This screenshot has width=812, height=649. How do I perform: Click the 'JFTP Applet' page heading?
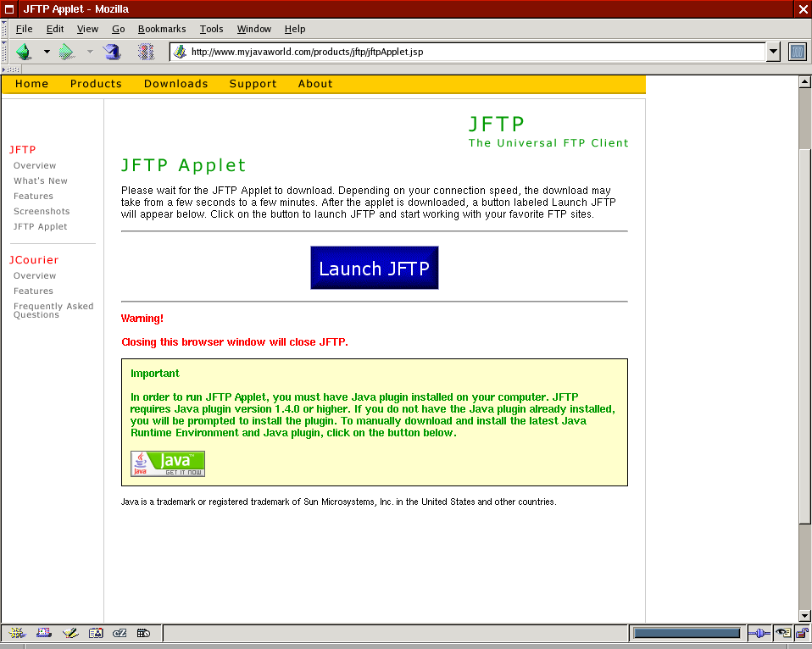click(183, 165)
